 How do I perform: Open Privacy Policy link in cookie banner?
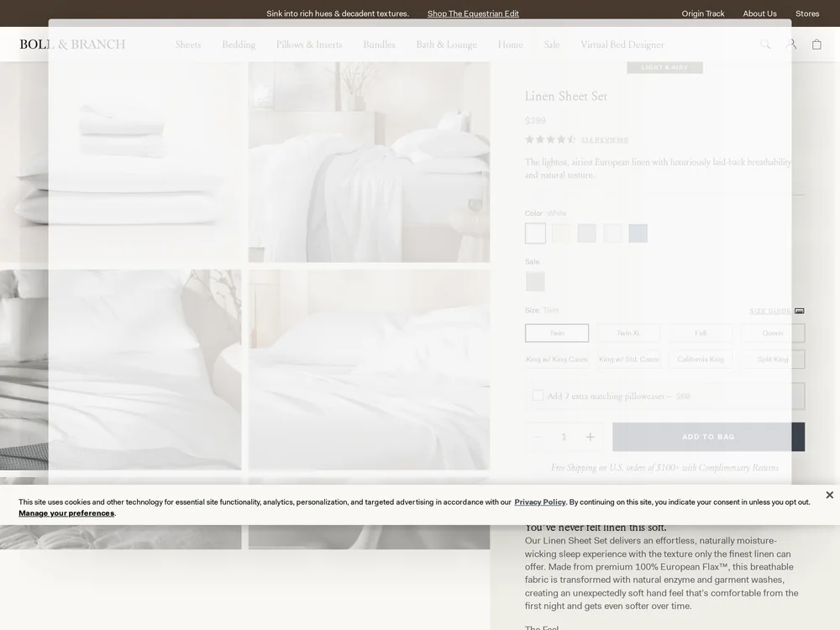click(x=540, y=502)
